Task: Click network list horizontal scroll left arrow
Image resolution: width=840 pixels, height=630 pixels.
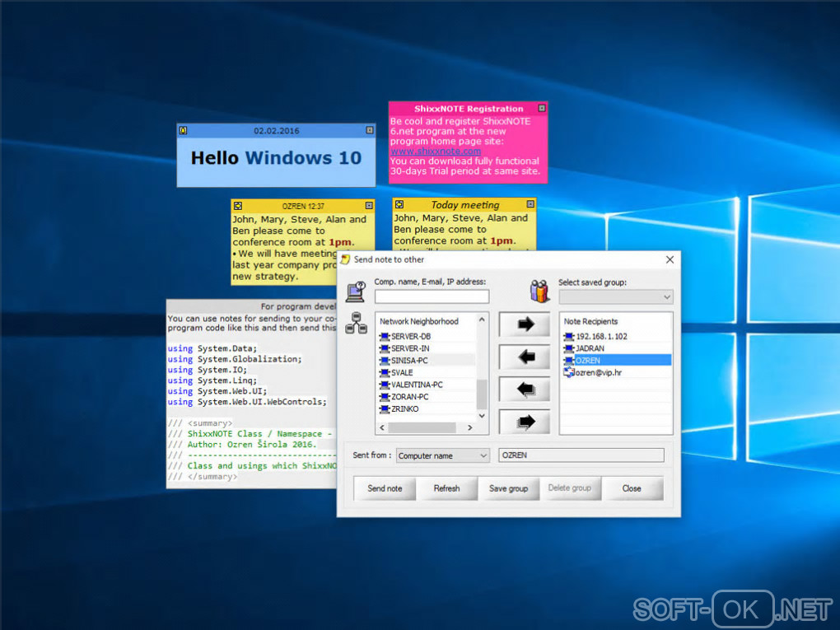Action: (x=382, y=427)
